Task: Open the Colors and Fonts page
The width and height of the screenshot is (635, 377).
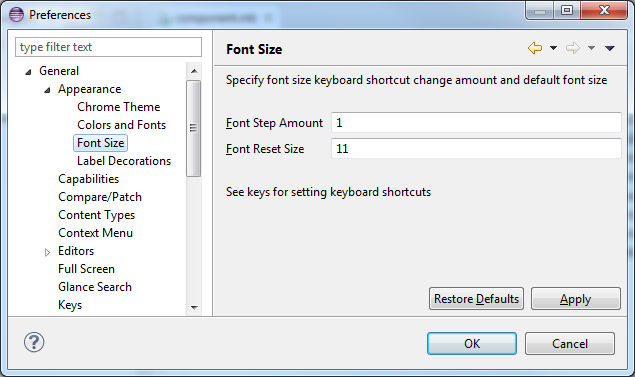Action: [121, 125]
